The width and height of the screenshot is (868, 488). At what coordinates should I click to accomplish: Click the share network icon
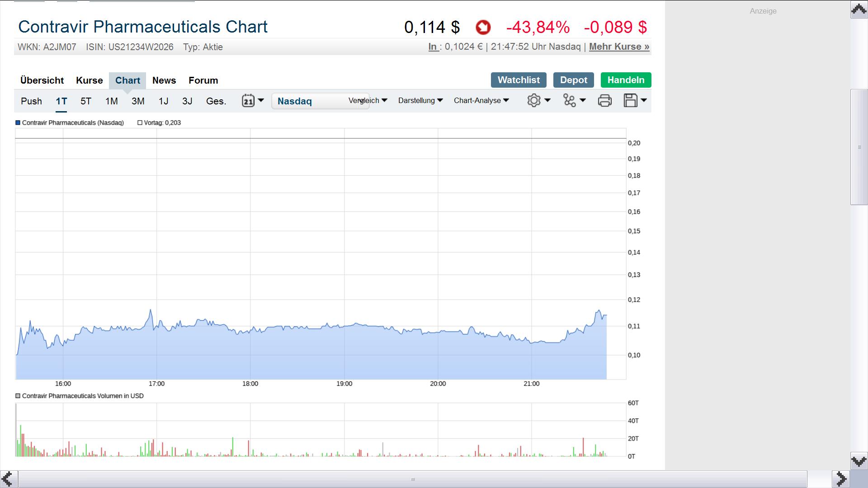click(570, 100)
